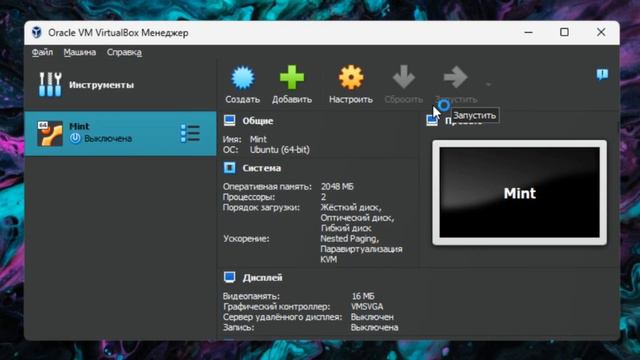Maximize the VirtualBox window
640x360 pixels.
[564, 32]
